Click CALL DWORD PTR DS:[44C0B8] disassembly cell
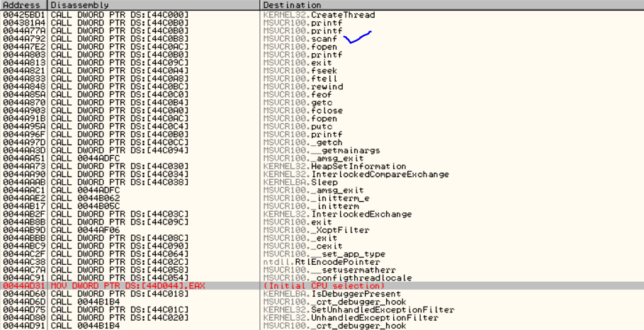 click(120, 39)
